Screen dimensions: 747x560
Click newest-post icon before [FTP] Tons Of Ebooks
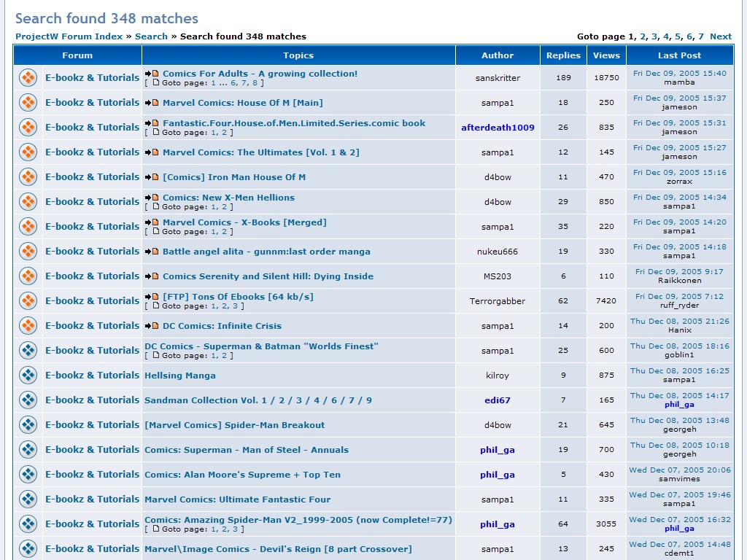(x=152, y=297)
